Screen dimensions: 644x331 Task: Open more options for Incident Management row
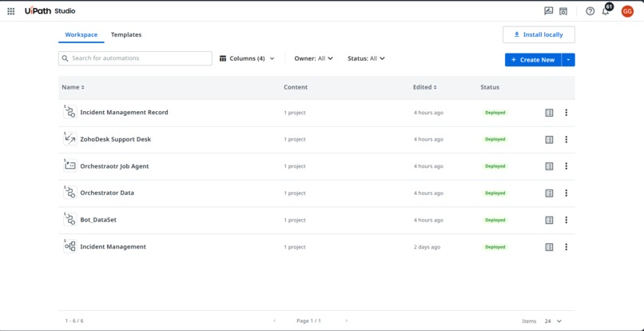point(566,247)
